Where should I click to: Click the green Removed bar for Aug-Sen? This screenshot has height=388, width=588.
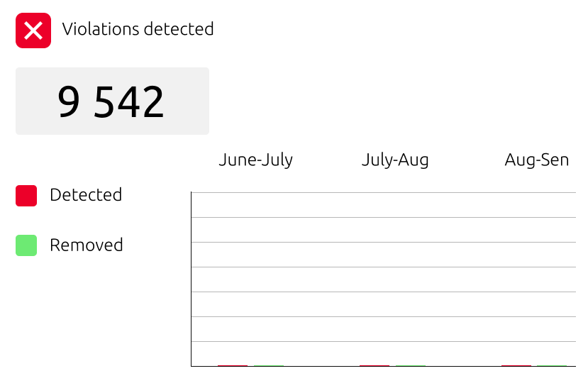click(553, 365)
